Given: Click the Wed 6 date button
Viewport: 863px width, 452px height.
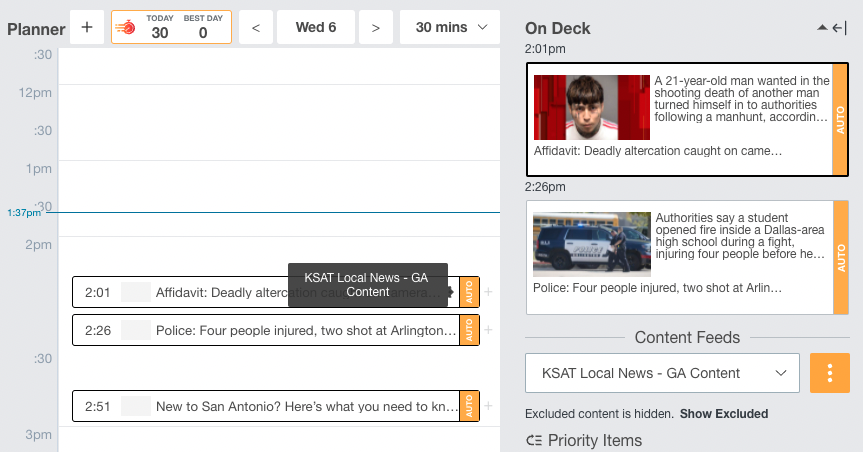Looking at the screenshot, I should click(316, 27).
